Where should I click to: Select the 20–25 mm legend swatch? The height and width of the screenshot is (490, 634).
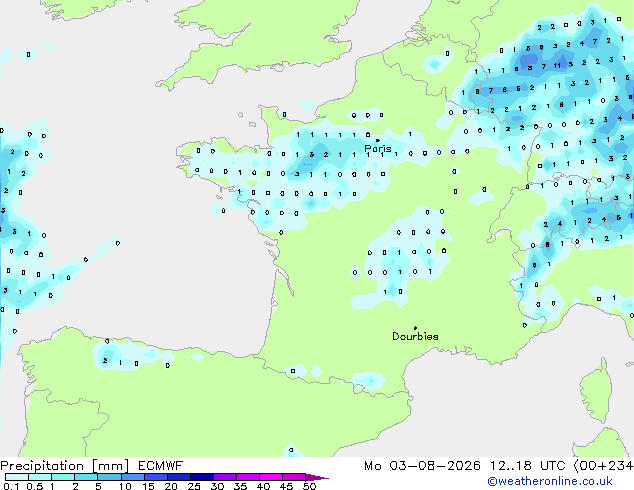(x=179, y=477)
